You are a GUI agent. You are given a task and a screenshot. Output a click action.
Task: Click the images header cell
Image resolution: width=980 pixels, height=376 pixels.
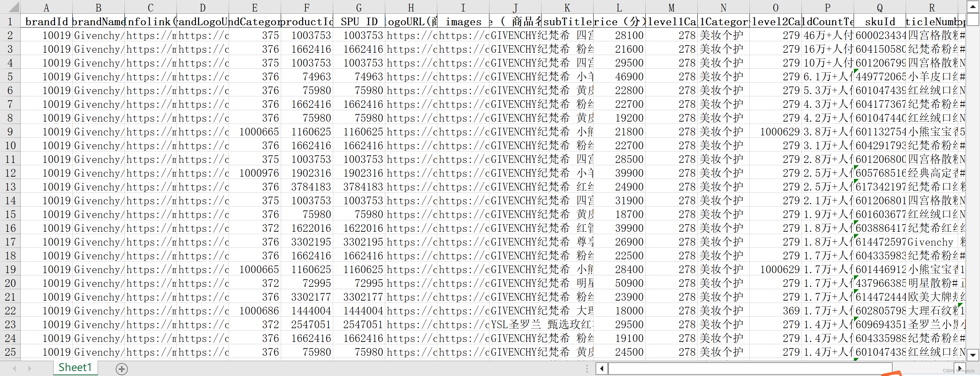[463, 21]
